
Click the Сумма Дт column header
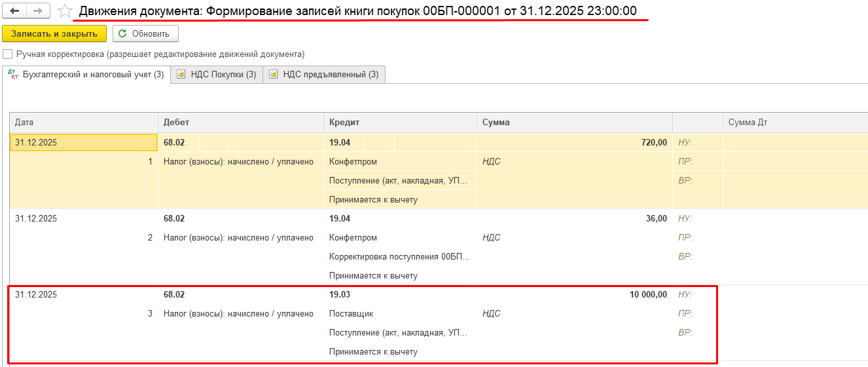tap(795, 123)
